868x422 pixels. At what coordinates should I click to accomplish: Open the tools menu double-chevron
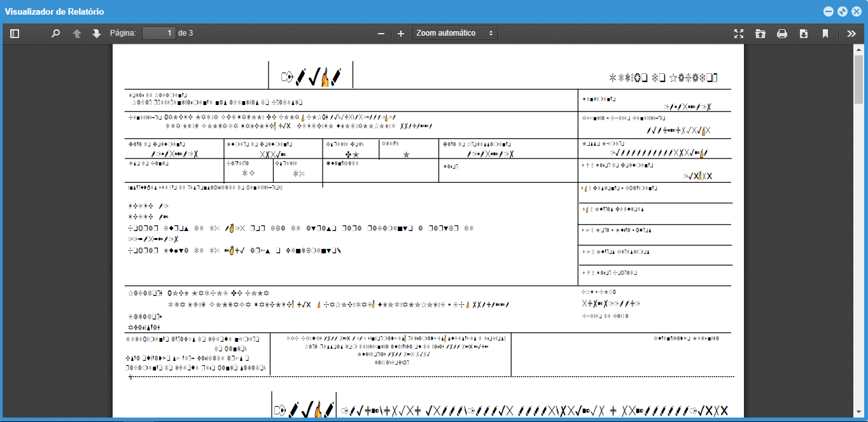click(x=851, y=34)
